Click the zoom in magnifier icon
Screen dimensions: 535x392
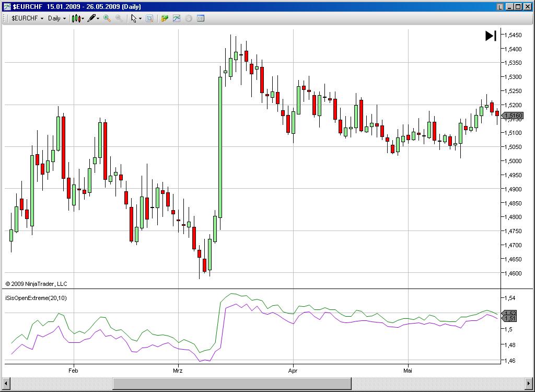[x=107, y=18]
